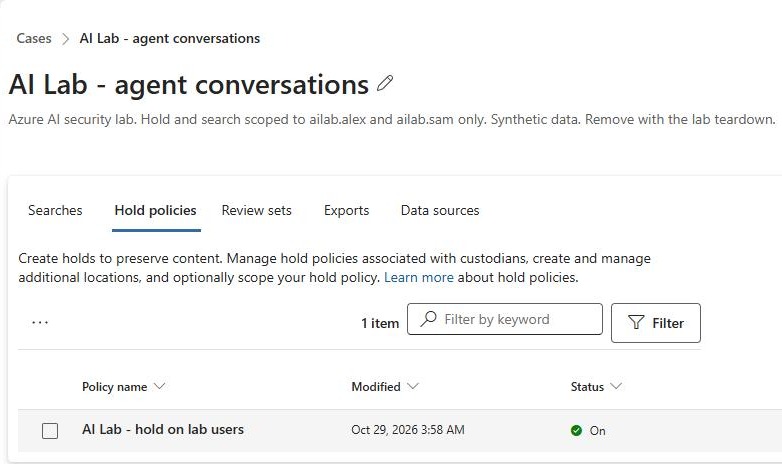This screenshot has width=782, height=464.
Task: Follow the Learn more link
Action: 419,277
